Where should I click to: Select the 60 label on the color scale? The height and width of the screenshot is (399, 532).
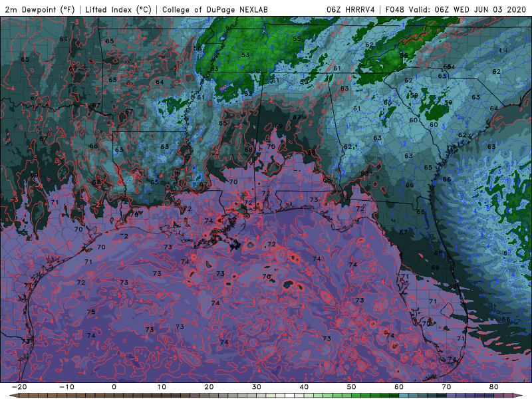(399, 387)
